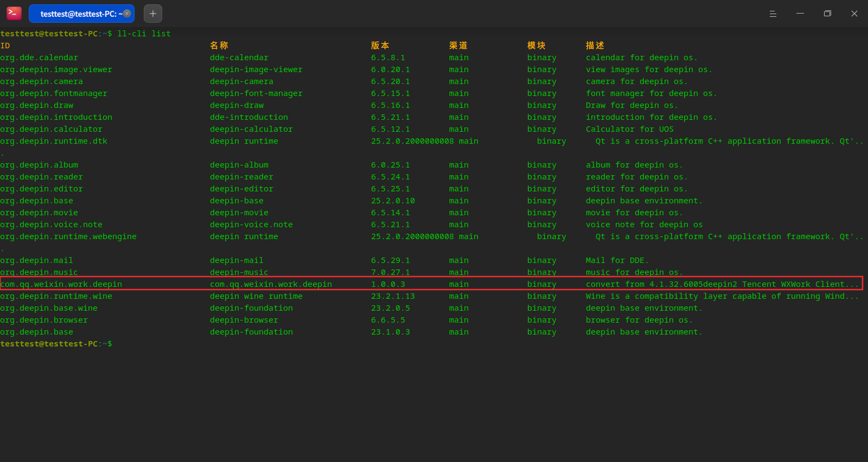The width and height of the screenshot is (868, 462).
Task: Select the testtest@testtest-PC tab
Action: (81, 14)
